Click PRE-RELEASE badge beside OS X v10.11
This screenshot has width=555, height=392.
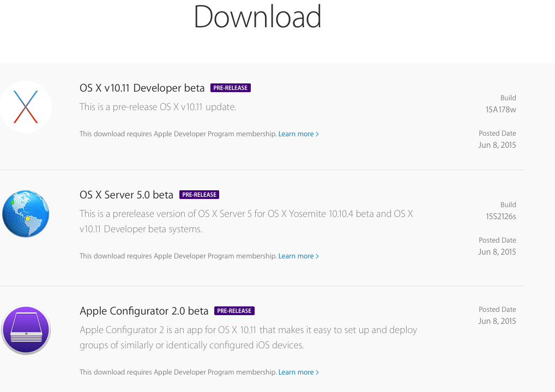[231, 88]
